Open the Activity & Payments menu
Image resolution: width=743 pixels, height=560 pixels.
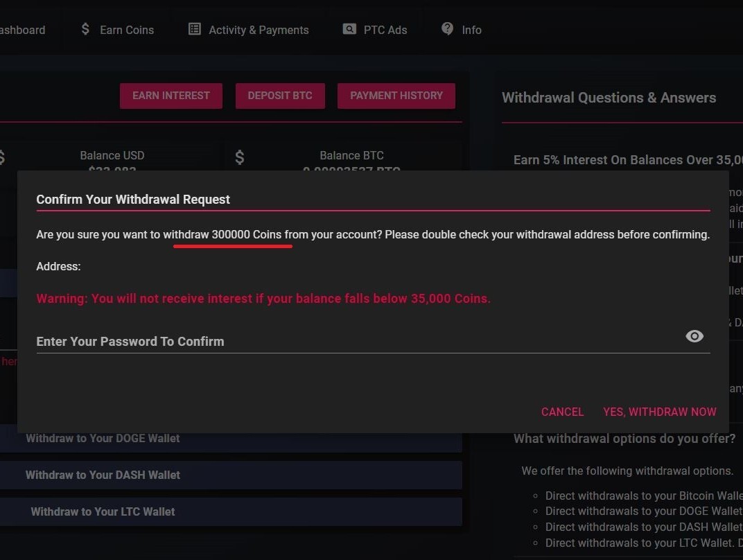click(259, 30)
